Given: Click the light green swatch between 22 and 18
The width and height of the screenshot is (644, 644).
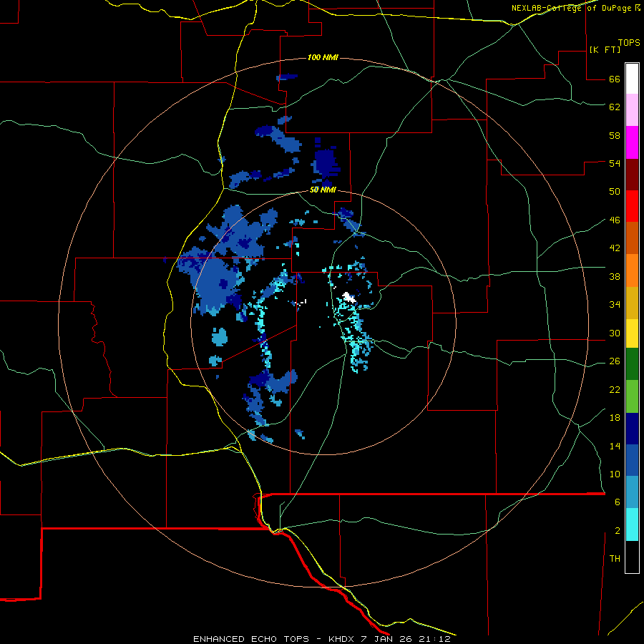Looking at the screenshot, I should 632,396.
